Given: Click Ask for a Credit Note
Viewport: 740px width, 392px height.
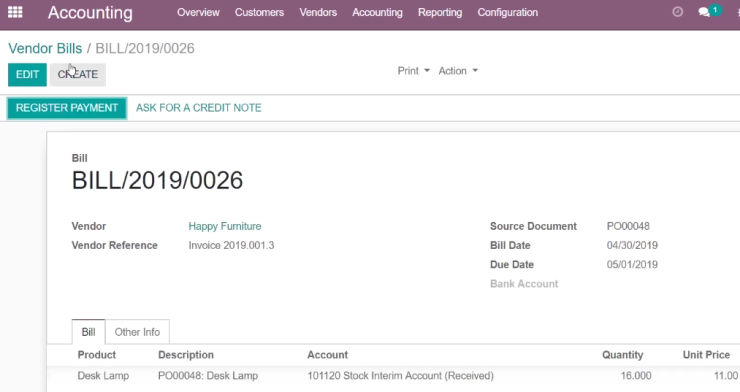Looking at the screenshot, I should [199, 108].
